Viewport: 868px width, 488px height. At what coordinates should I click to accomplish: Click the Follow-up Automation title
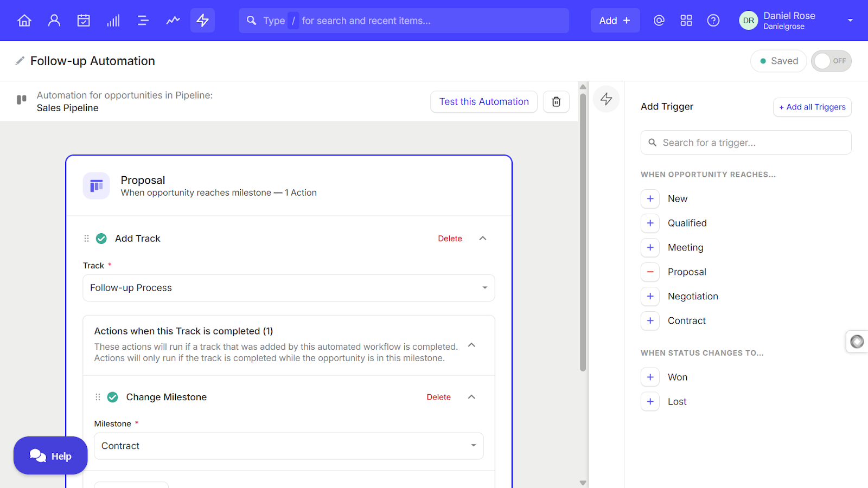[x=93, y=61]
